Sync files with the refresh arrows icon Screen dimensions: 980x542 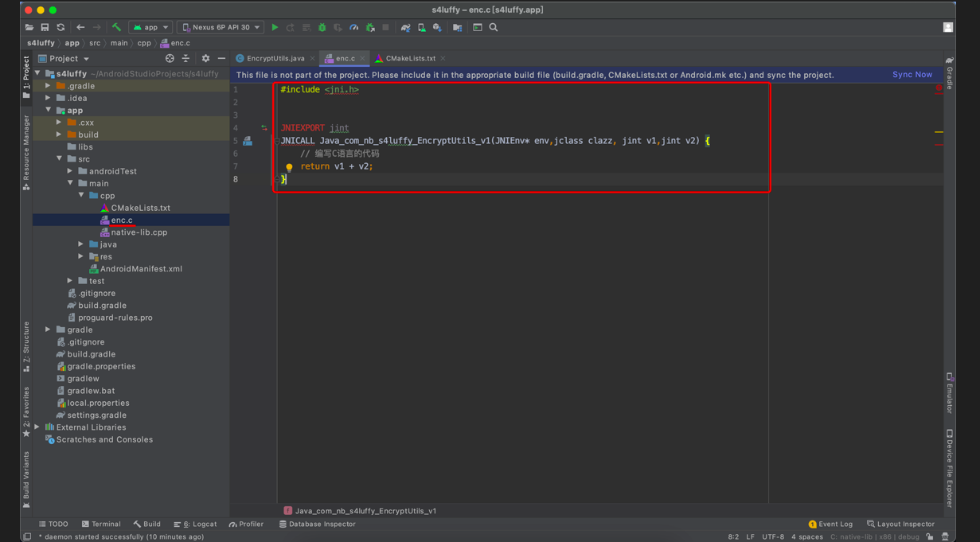coord(61,27)
